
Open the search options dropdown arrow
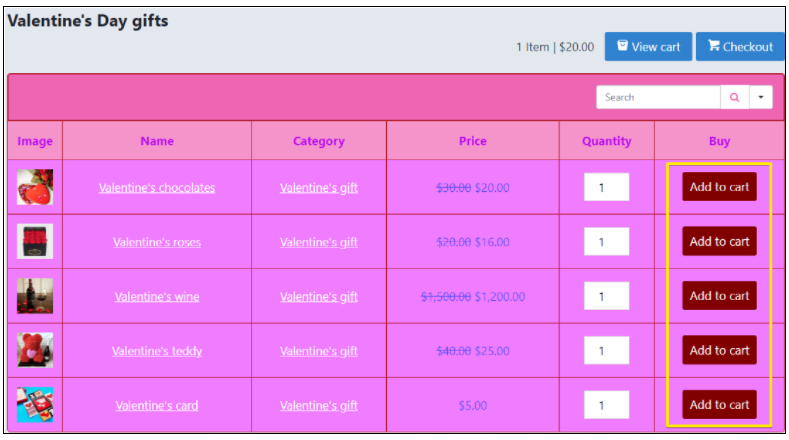coord(761,97)
